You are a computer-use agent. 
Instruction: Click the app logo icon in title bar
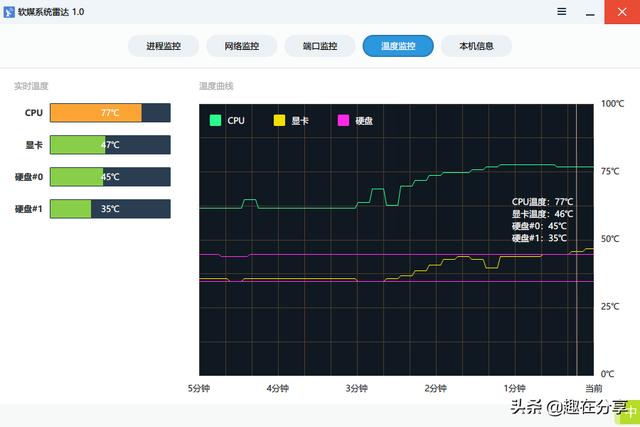pyautogui.click(x=9, y=12)
